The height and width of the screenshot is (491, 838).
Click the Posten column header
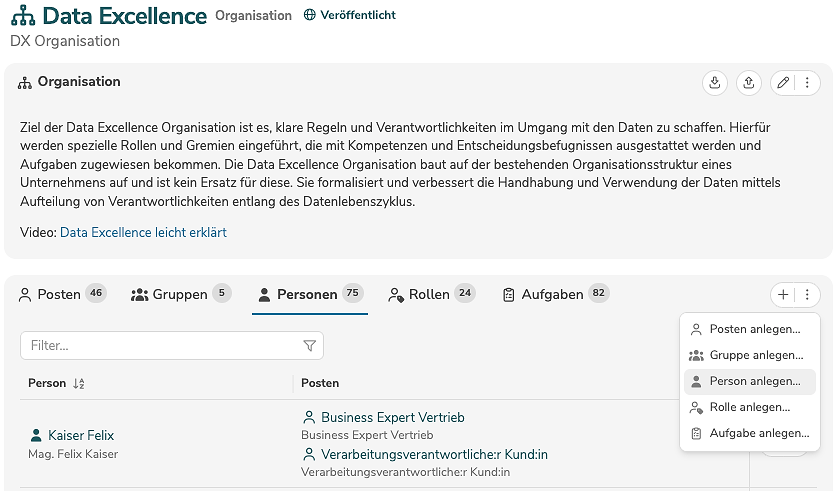(x=320, y=383)
